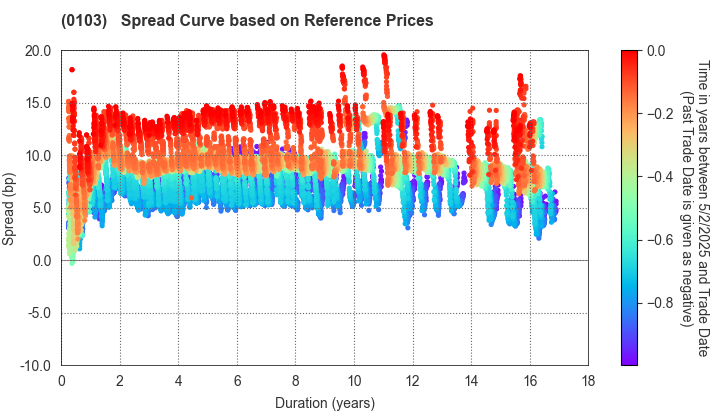Click the colorbar tick label '-0.8'
Screen dimensions: 720x420
660,303
